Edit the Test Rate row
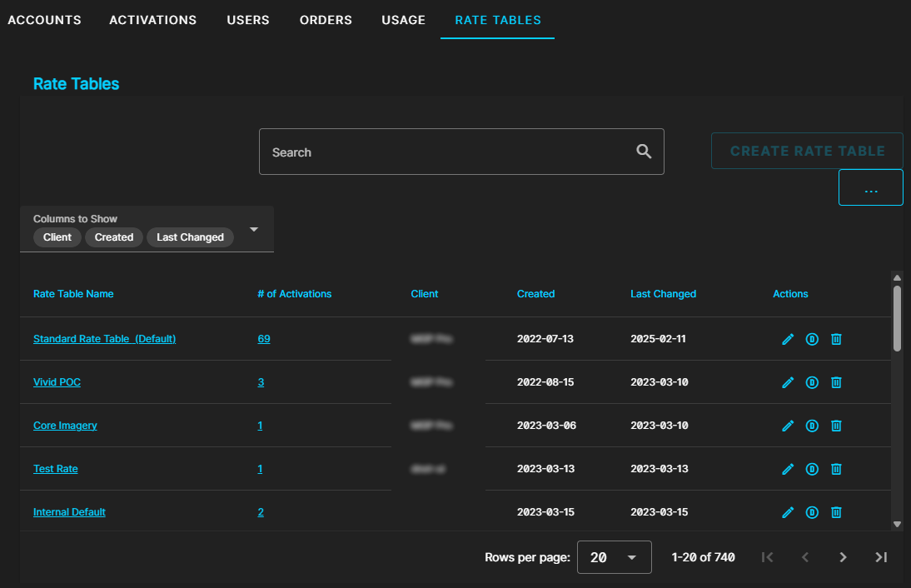This screenshot has width=911, height=588. (x=788, y=469)
